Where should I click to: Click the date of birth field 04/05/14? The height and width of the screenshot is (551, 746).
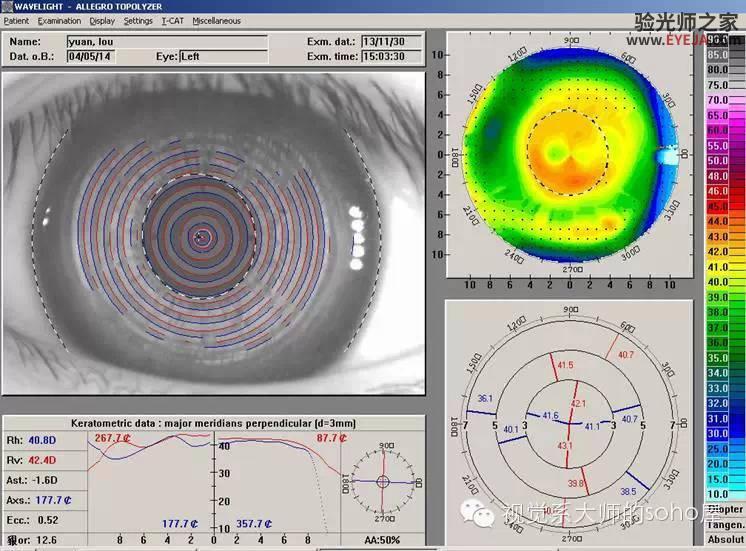(91, 56)
